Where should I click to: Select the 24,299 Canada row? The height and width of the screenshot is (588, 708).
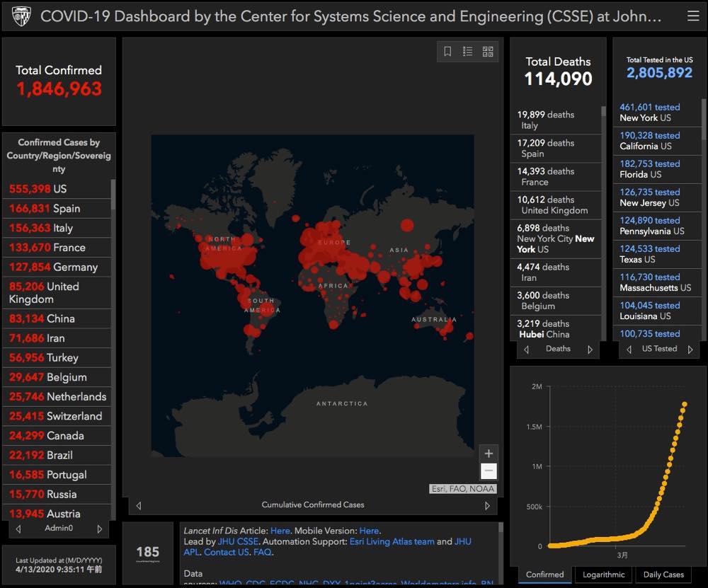click(57, 435)
